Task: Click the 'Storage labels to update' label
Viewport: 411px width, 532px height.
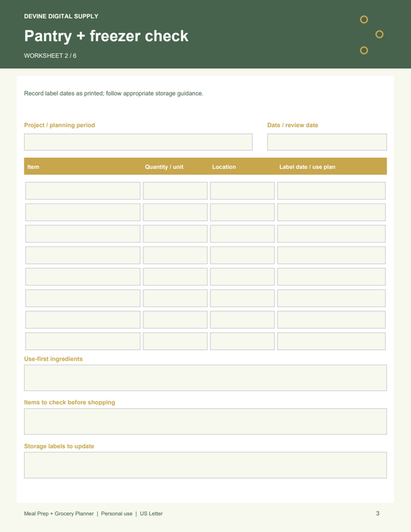Action: [x=59, y=446]
